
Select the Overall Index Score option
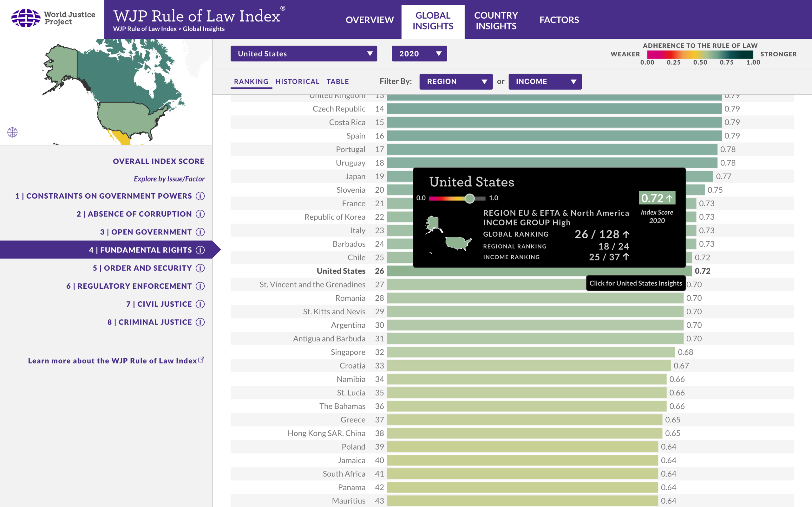pyautogui.click(x=158, y=161)
